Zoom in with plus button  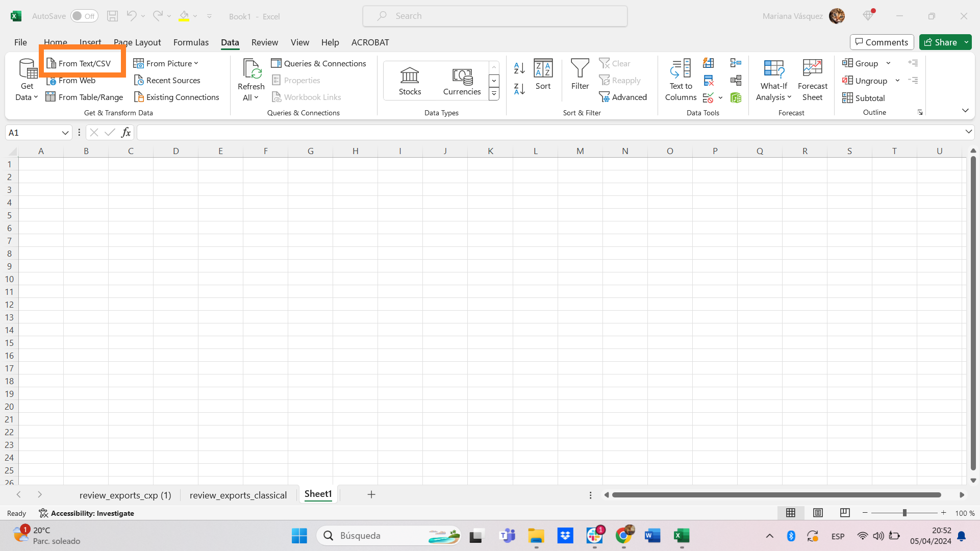(x=944, y=513)
